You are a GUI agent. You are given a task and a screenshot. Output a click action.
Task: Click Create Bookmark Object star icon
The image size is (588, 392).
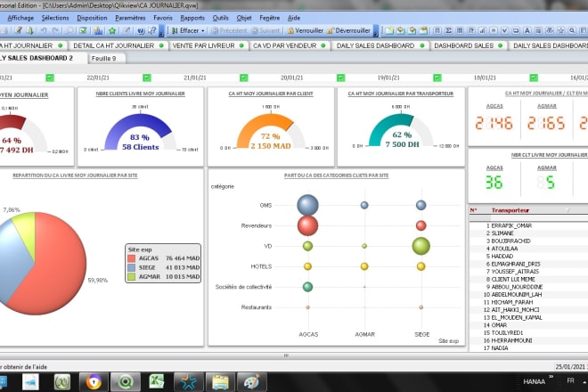tap(561, 31)
